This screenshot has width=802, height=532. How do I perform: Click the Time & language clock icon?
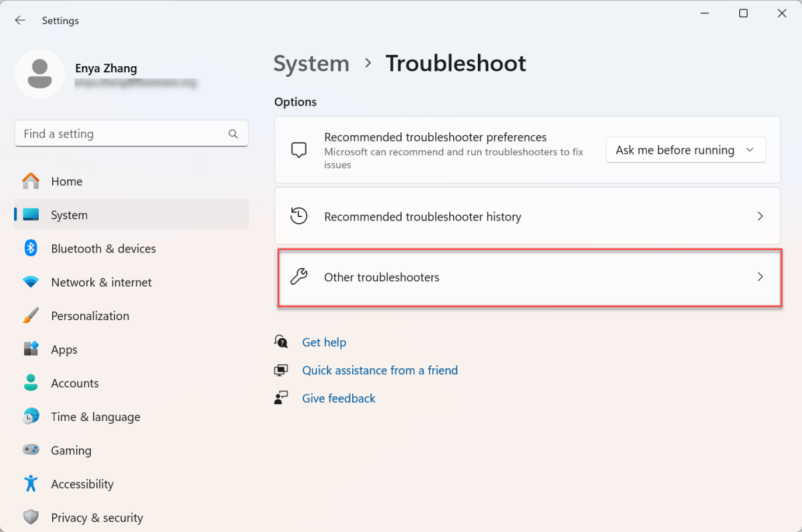point(31,416)
